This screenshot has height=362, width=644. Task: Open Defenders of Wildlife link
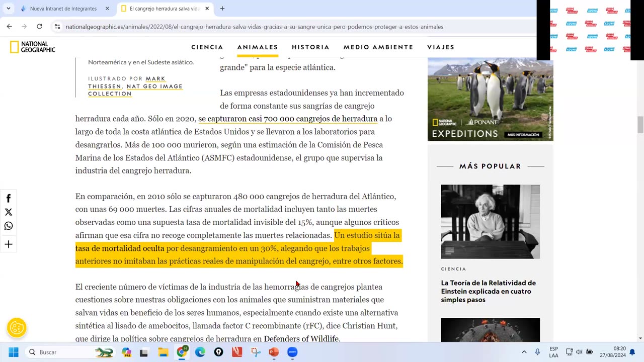(301, 339)
